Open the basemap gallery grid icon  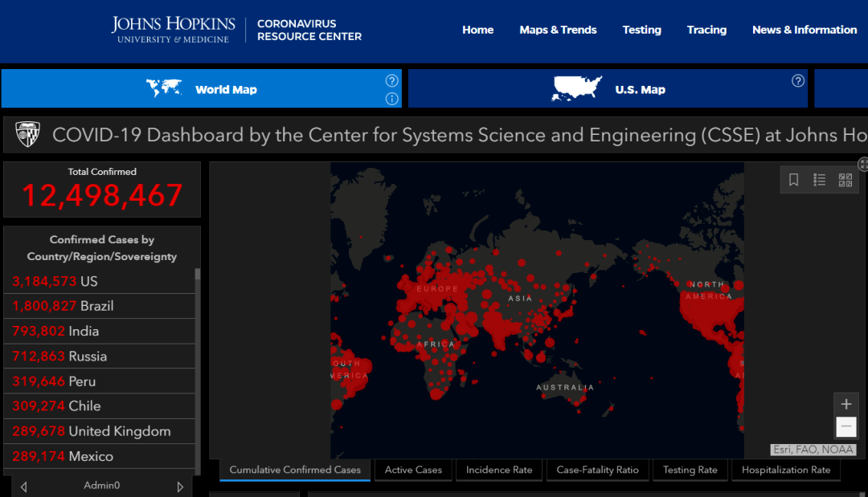tap(845, 180)
